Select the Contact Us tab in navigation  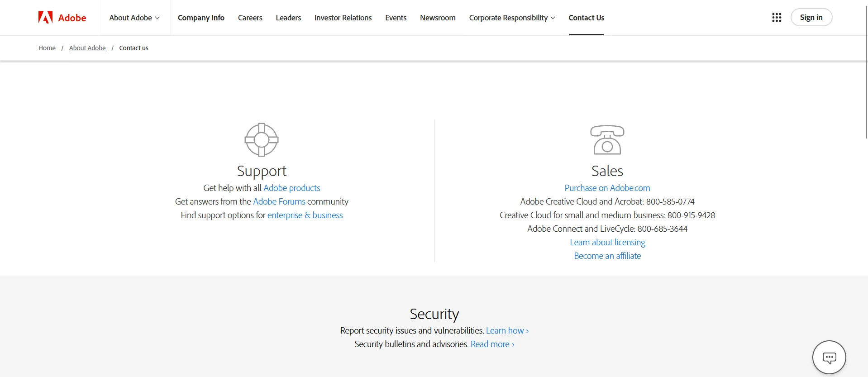coord(587,18)
